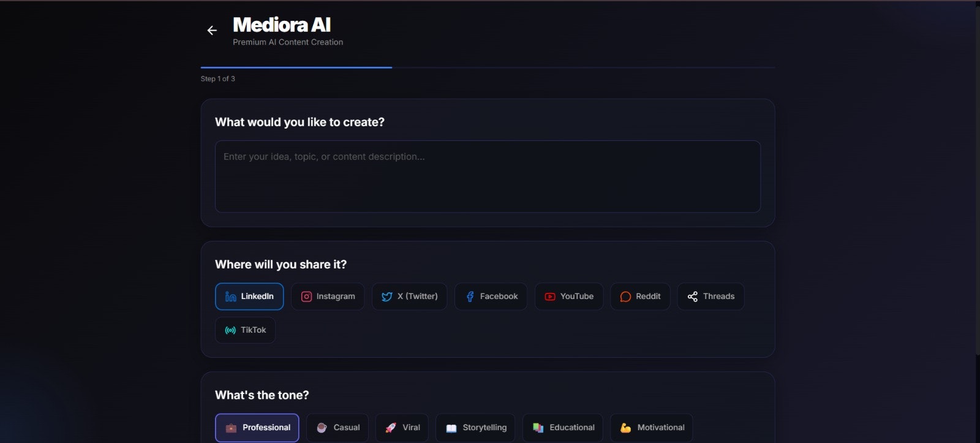Viewport: 980px width, 443px height.
Task: Click the 'Step 1 of 3' label
Action: point(218,79)
